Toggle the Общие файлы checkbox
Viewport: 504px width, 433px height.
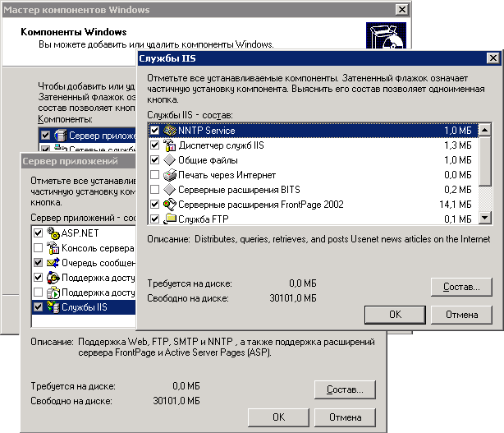[x=155, y=160]
